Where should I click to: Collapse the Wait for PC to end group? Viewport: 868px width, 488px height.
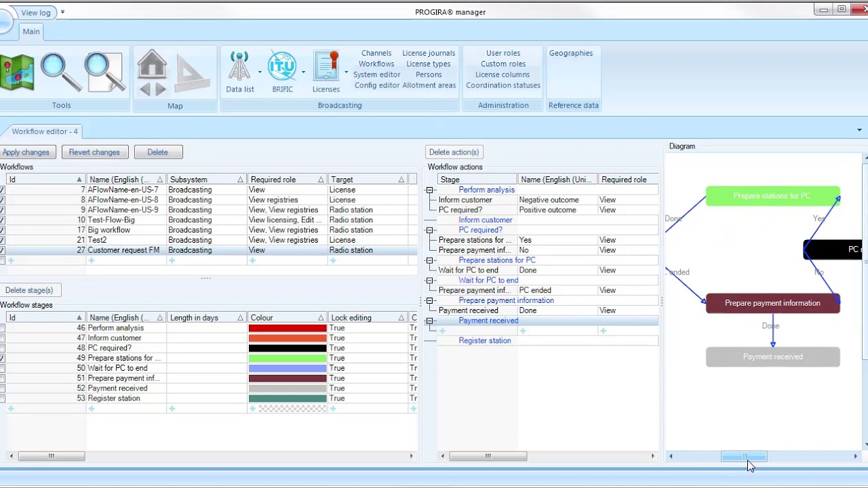429,281
